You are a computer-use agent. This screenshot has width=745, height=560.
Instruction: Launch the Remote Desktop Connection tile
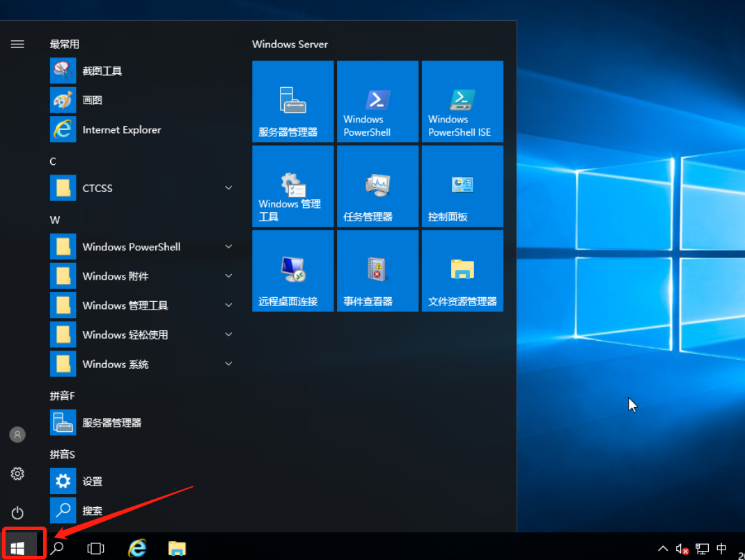(292, 271)
